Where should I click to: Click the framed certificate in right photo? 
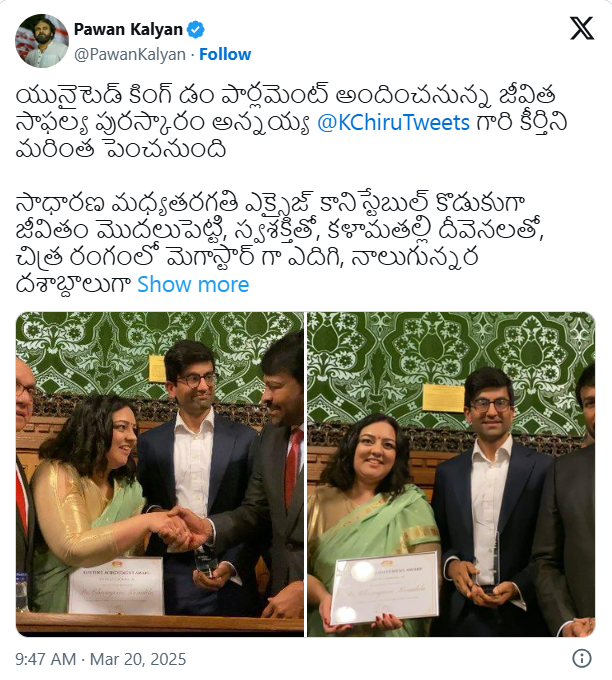(384, 587)
